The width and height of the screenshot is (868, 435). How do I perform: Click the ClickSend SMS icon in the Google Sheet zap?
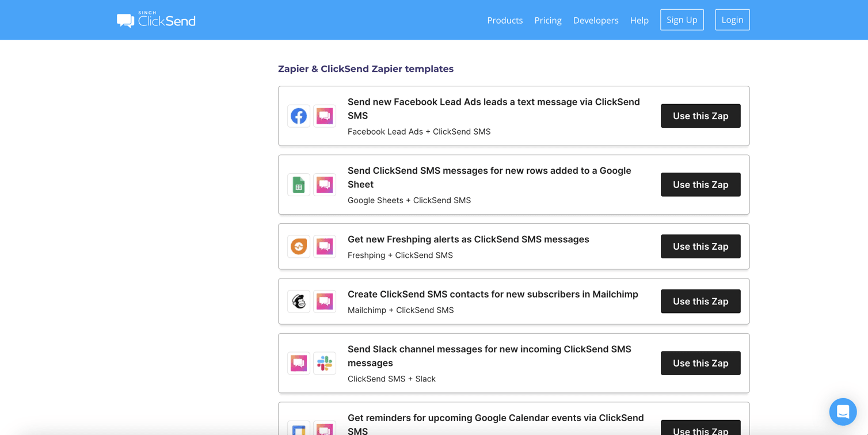[x=325, y=185]
